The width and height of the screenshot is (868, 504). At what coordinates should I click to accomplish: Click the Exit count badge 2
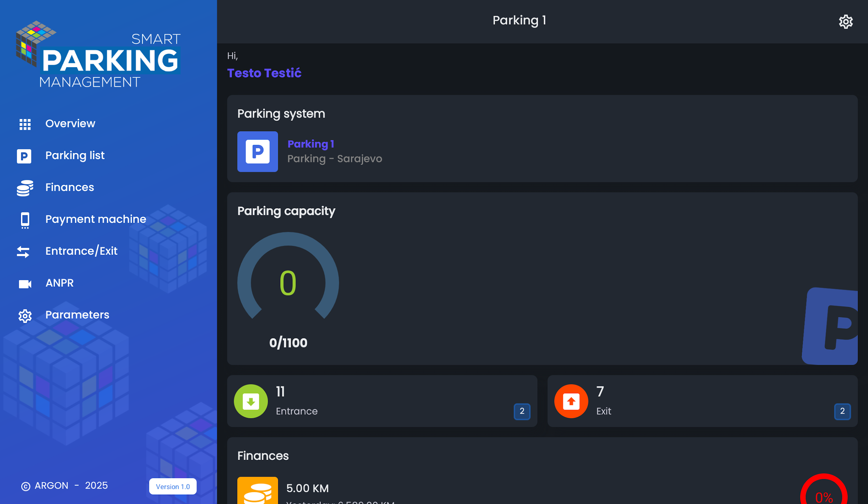point(842,411)
